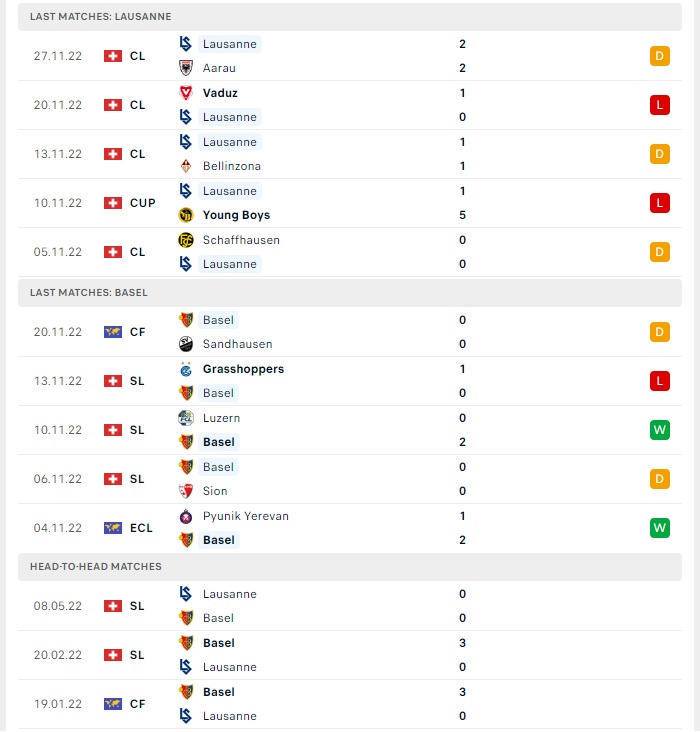Open the 08.05.22 Lausanne vs Basel match row
The height and width of the screenshot is (732, 700).
click(350, 606)
